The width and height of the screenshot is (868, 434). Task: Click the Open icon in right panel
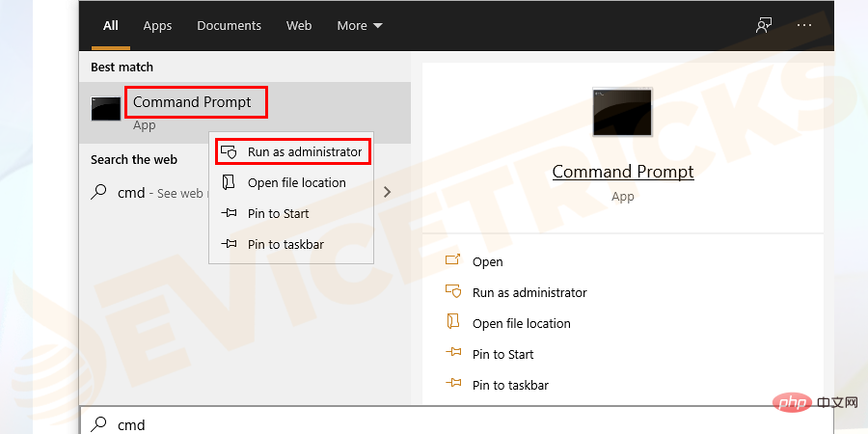click(x=452, y=261)
